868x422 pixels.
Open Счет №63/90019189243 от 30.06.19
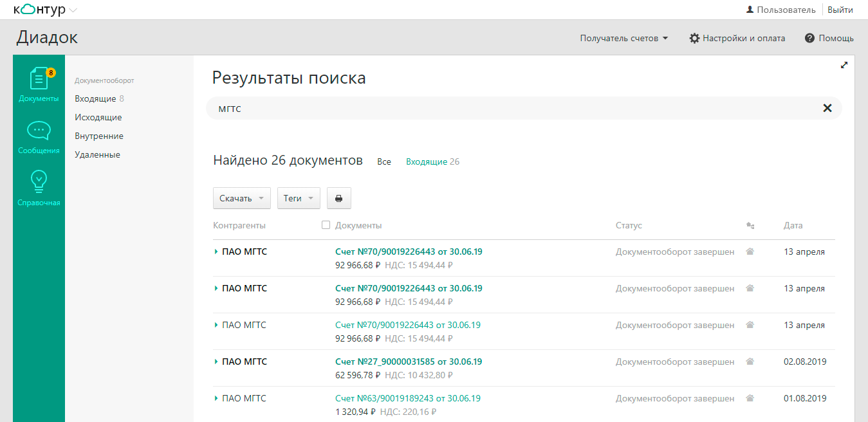408,398
